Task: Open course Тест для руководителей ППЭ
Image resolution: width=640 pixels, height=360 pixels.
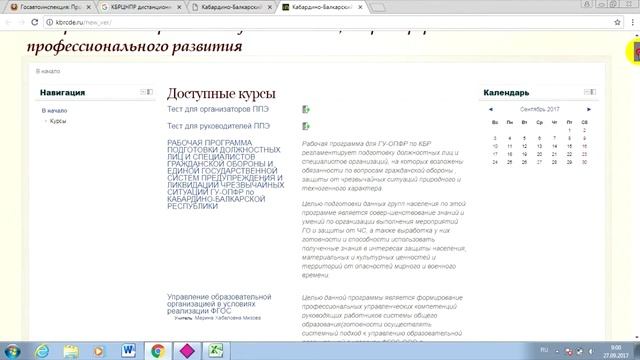Action: click(218, 126)
